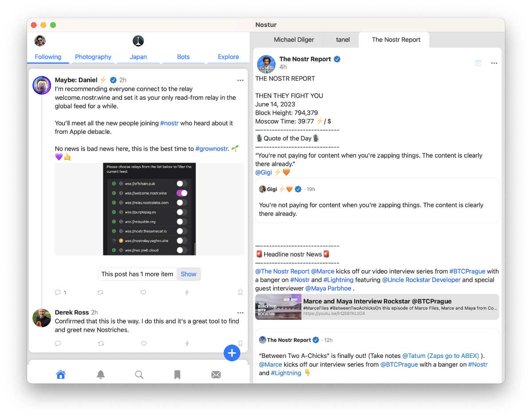Open more options on Derek Ross's post

240,313
